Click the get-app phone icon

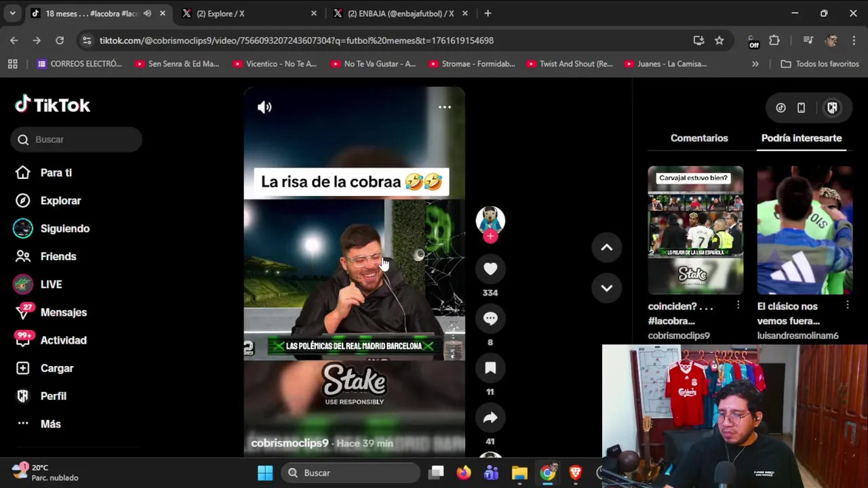pyautogui.click(x=801, y=108)
